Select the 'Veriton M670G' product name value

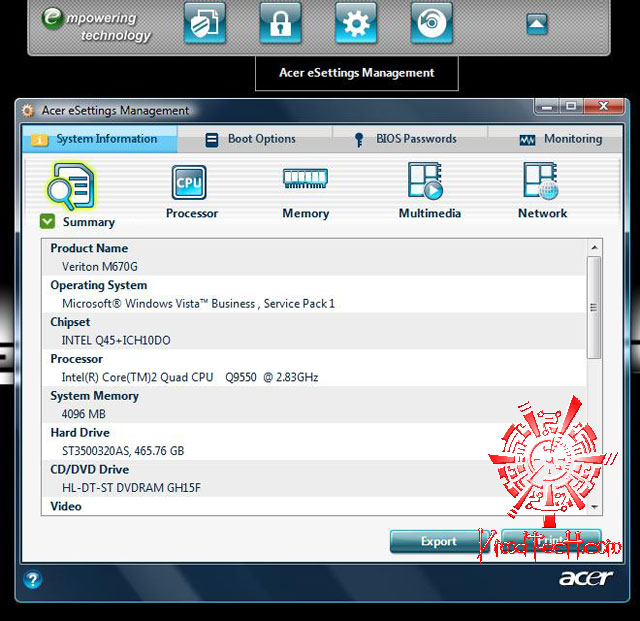click(100, 267)
